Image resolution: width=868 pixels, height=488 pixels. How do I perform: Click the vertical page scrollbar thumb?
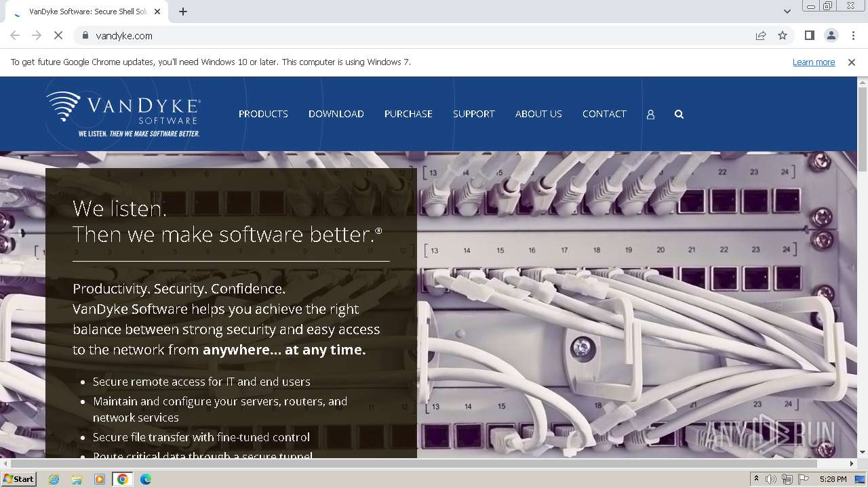point(863,129)
